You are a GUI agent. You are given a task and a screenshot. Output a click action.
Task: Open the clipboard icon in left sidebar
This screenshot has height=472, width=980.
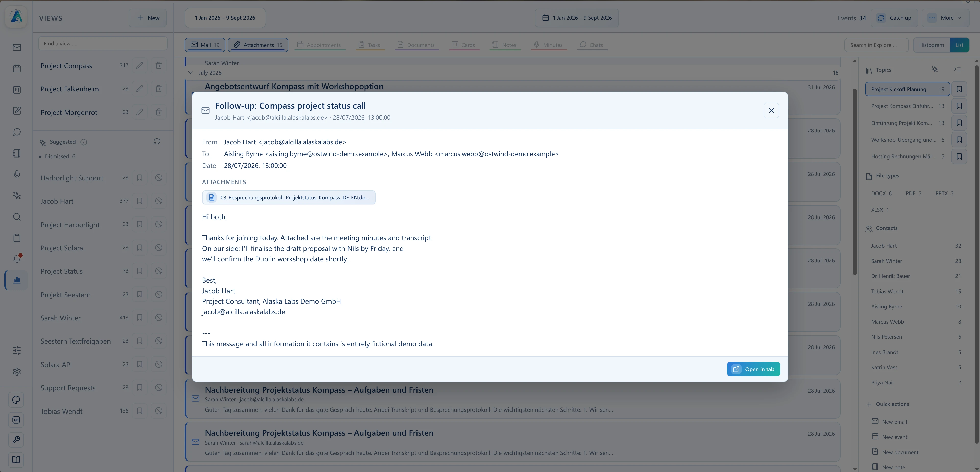coord(17,238)
